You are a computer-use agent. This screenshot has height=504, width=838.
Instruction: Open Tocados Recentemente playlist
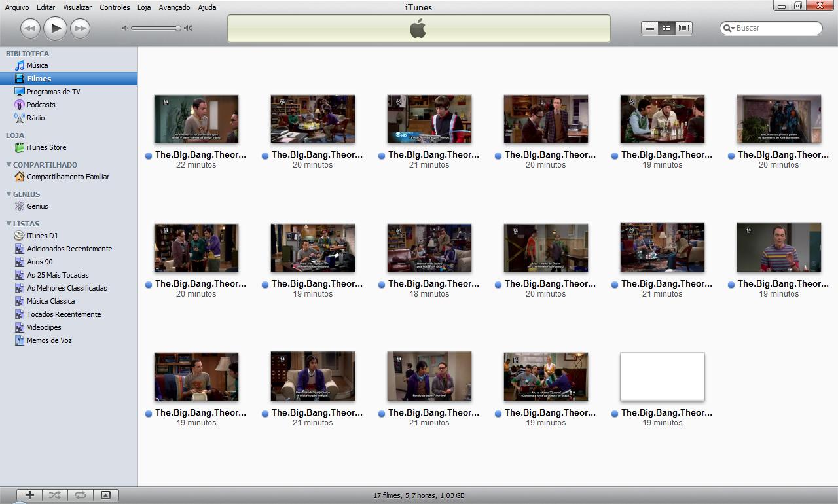click(64, 314)
